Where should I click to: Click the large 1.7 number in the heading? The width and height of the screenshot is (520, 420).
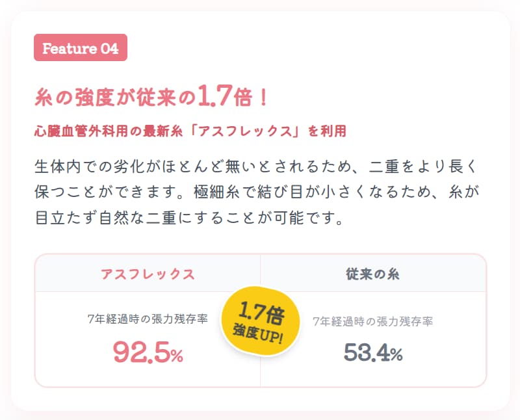tap(214, 97)
